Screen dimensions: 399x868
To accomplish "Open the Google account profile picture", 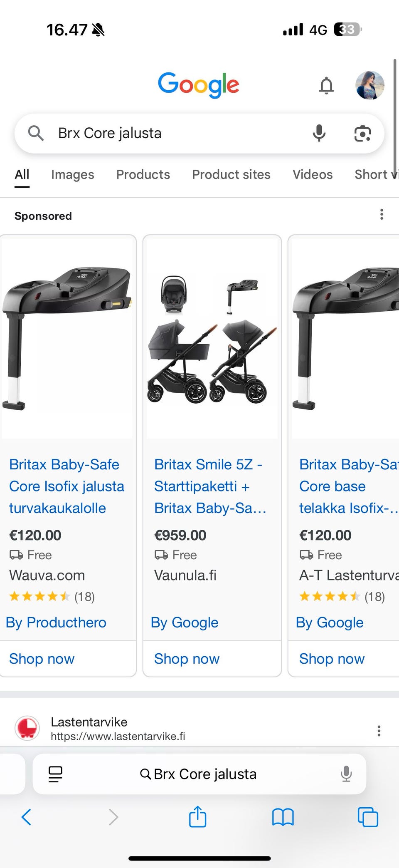I will tap(369, 85).
